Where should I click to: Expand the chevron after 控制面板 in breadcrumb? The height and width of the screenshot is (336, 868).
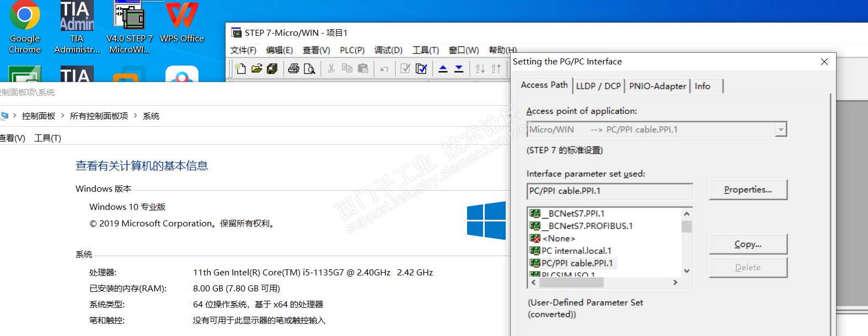[63, 116]
